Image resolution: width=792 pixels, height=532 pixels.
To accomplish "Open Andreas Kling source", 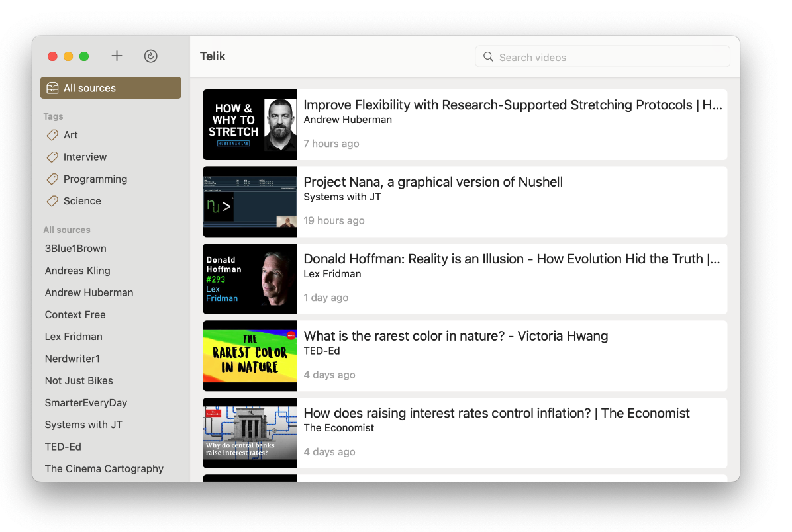I will [77, 271].
